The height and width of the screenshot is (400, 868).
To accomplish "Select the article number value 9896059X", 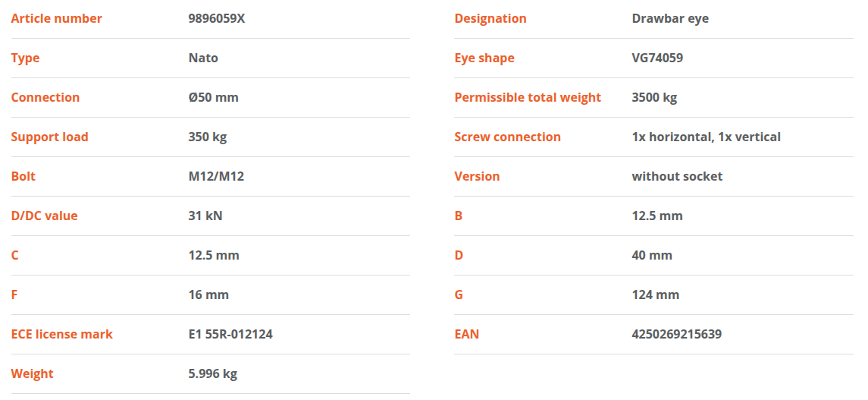I will point(217,18).
